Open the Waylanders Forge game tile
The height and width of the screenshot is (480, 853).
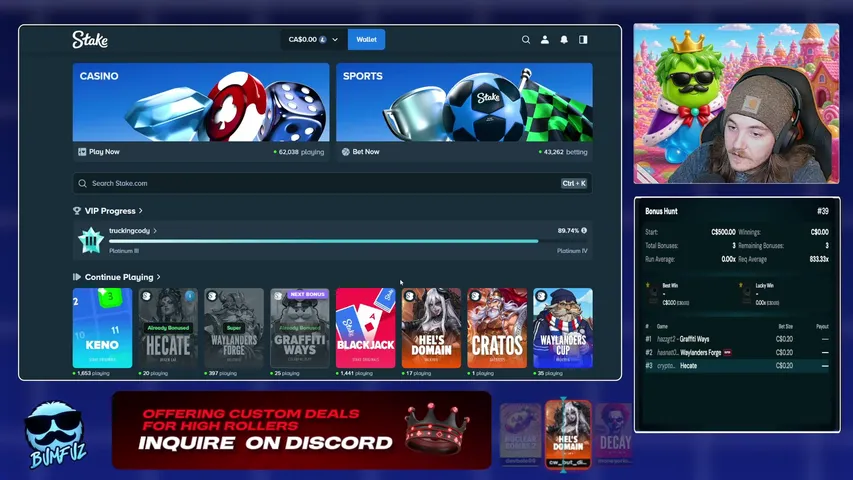coord(234,328)
